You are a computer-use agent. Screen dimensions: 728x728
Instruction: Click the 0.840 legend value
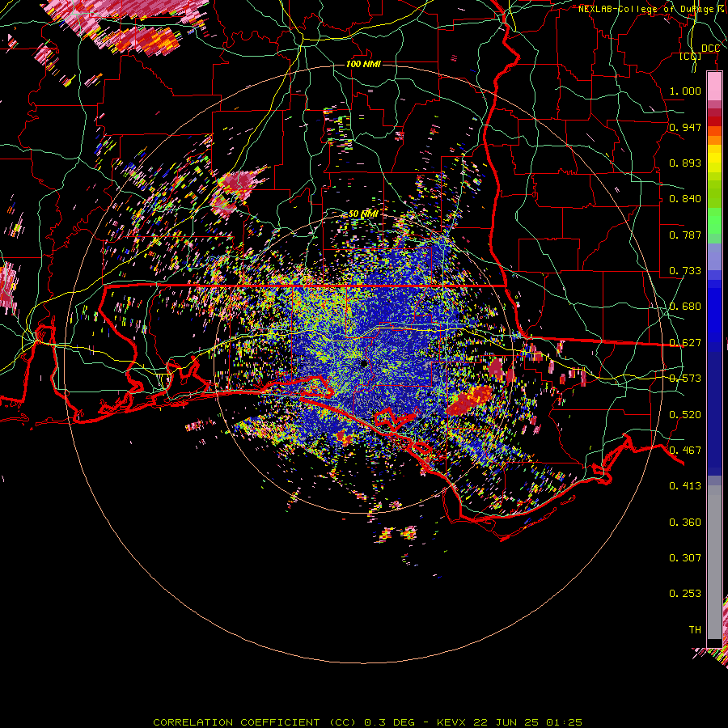(x=685, y=199)
